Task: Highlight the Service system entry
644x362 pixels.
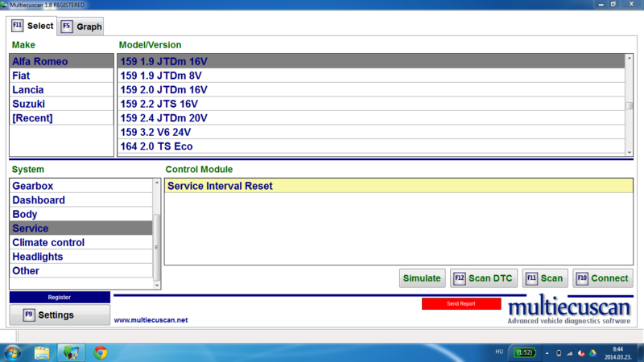Action: pyautogui.click(x=81, y=228)
